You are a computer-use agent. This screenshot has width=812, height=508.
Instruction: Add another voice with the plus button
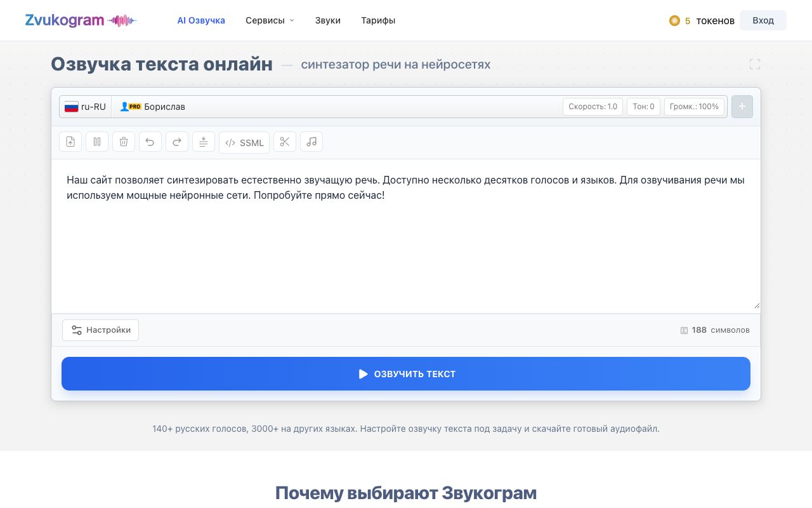[742, 107]
